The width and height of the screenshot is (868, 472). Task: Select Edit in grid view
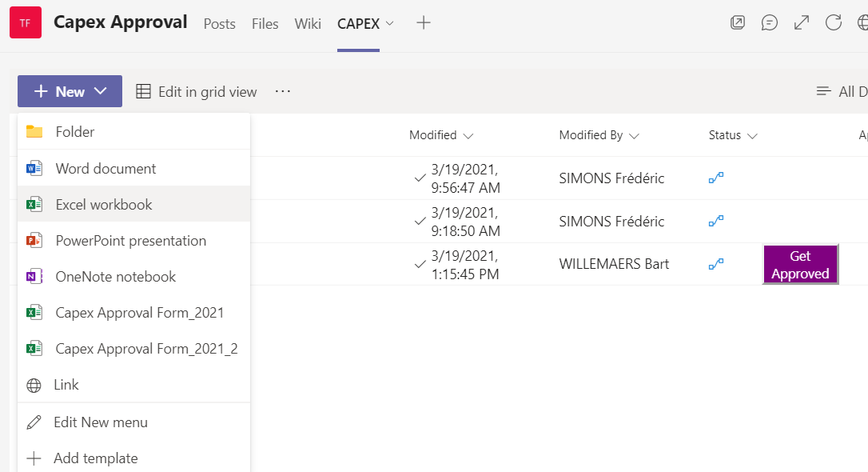tap(195, 91)
